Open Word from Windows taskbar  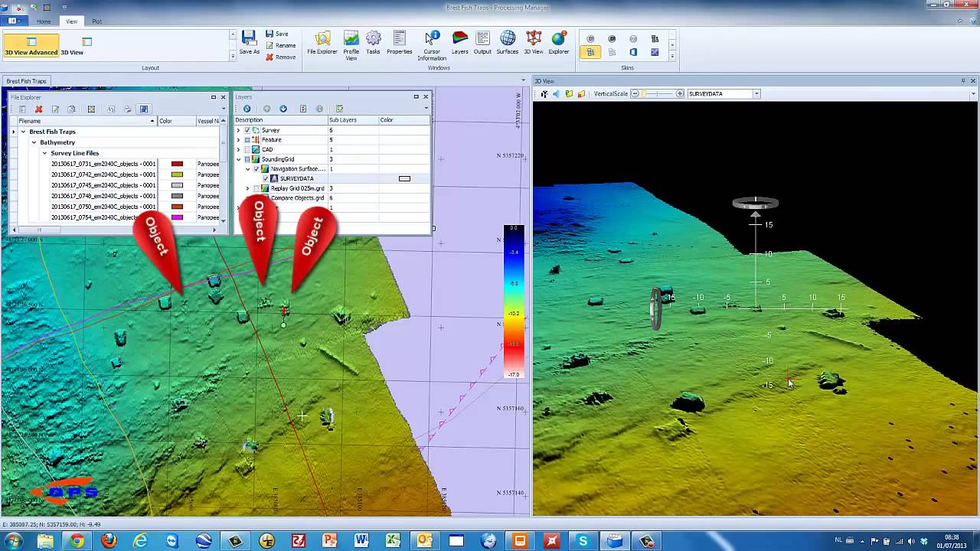(x=361, y=541)
